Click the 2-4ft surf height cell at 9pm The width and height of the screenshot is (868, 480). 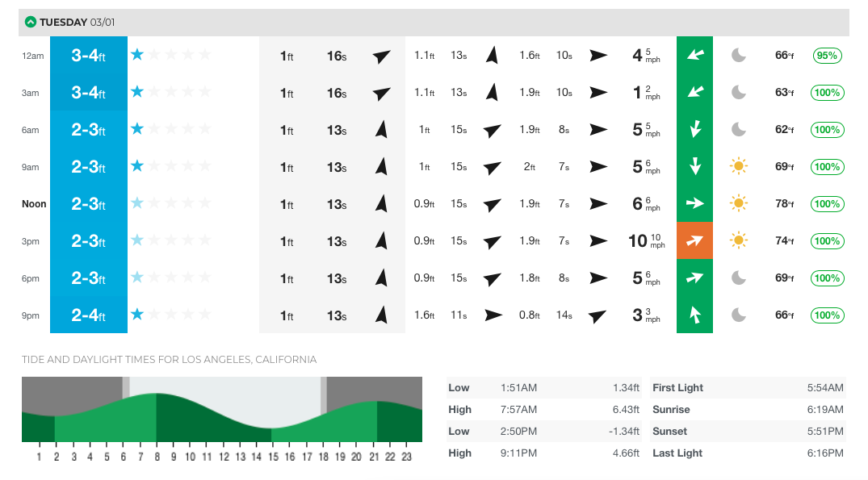click(x=89, y=315)
